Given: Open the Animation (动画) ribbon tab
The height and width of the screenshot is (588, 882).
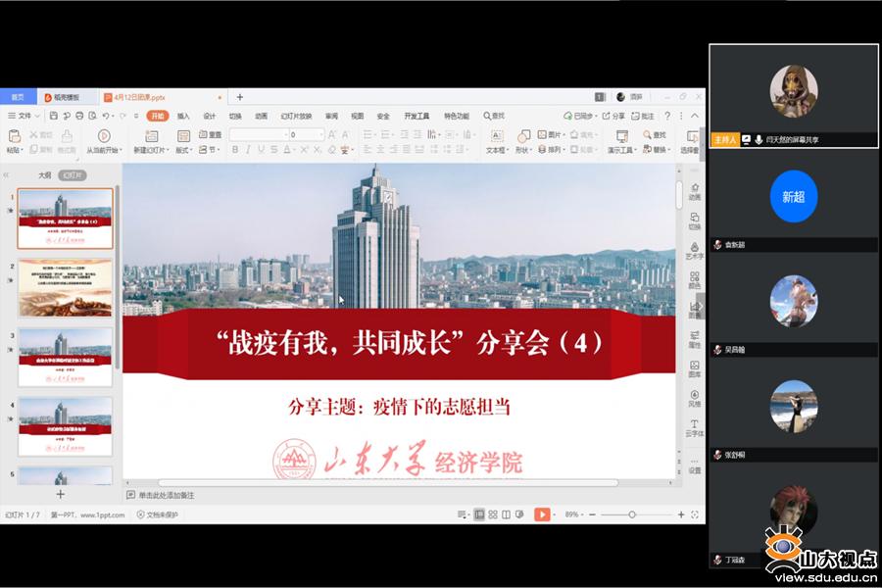Looking at the screenshot, I should pos(261,116).
